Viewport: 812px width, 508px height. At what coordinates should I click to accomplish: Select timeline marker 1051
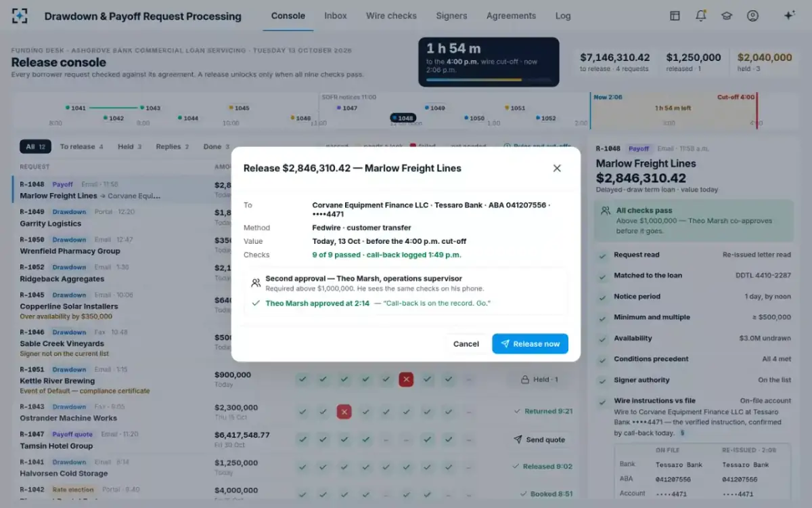coord(515,108)
